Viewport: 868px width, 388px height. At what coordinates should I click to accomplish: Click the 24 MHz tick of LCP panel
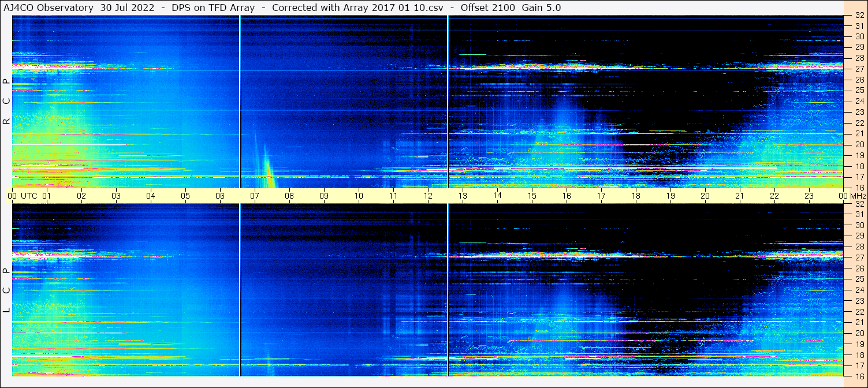859,290
